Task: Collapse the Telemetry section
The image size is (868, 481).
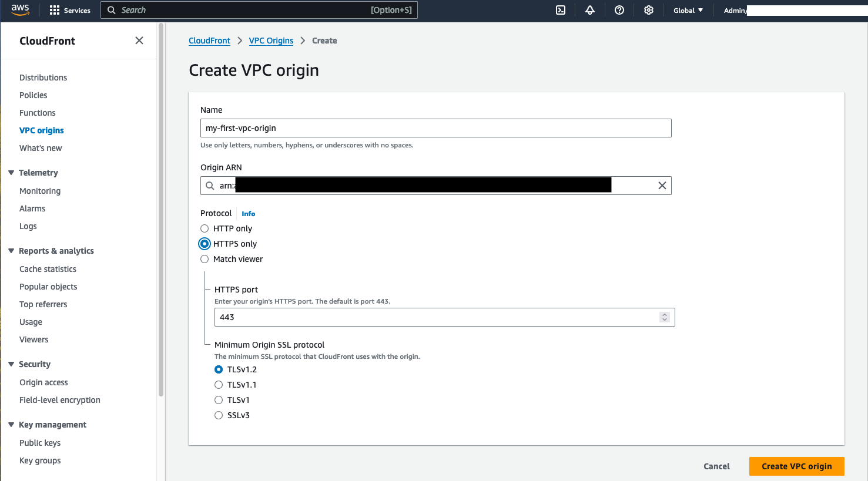Action: click(x=12, y=172)
